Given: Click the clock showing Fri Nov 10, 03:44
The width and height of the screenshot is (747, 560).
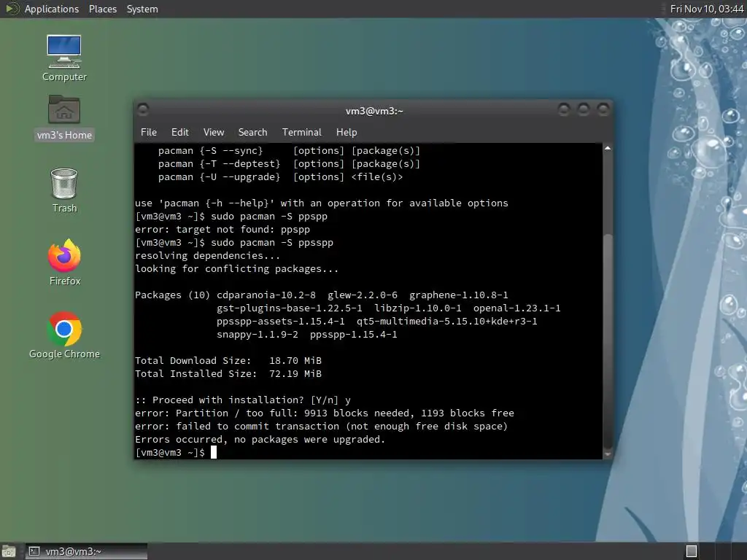Looking at the screenshot, I should [x=706, y=9].
